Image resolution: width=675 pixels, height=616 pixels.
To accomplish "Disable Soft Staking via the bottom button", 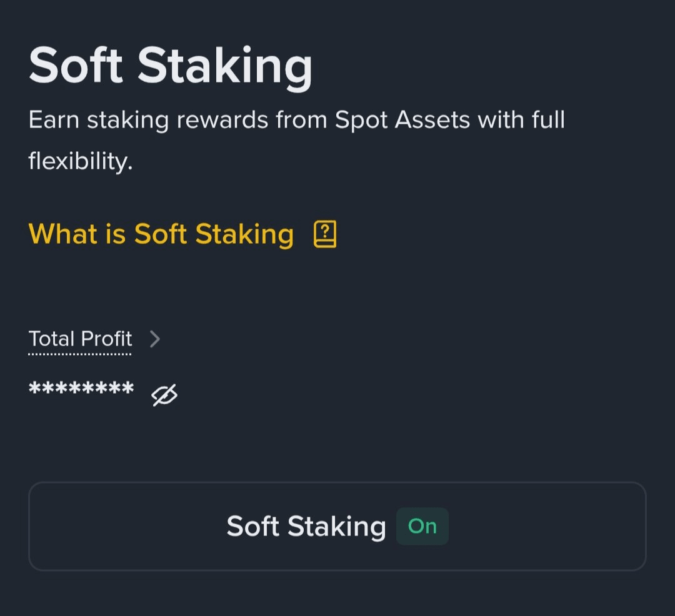I will tap(337, 526).
